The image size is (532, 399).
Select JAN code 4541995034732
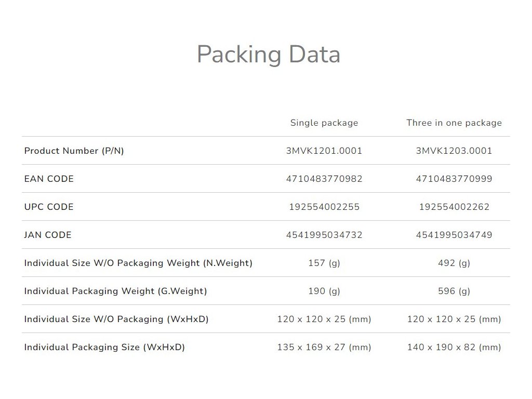click(324, 235)
